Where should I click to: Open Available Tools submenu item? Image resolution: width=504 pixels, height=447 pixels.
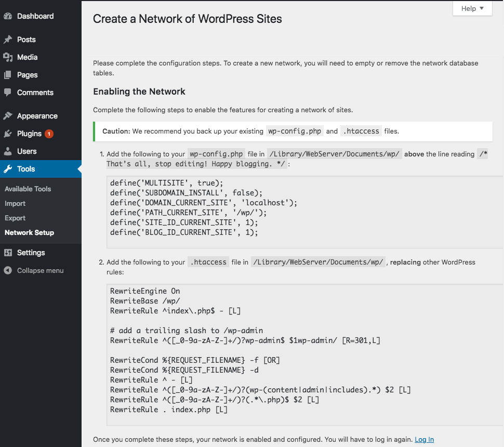28,189
